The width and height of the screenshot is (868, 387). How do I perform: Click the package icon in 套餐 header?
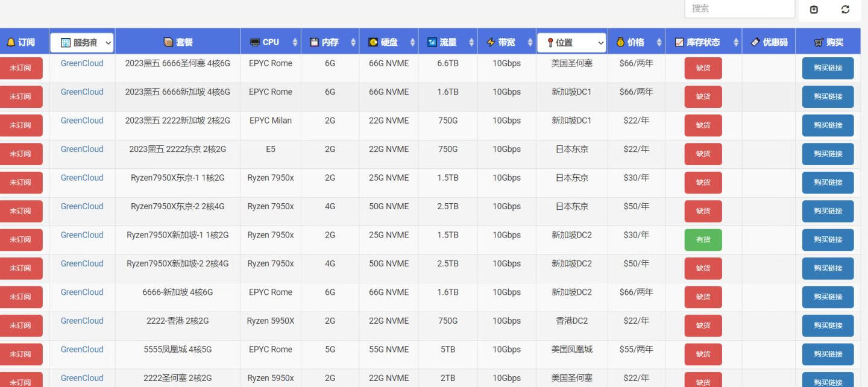tap(169, 42)
